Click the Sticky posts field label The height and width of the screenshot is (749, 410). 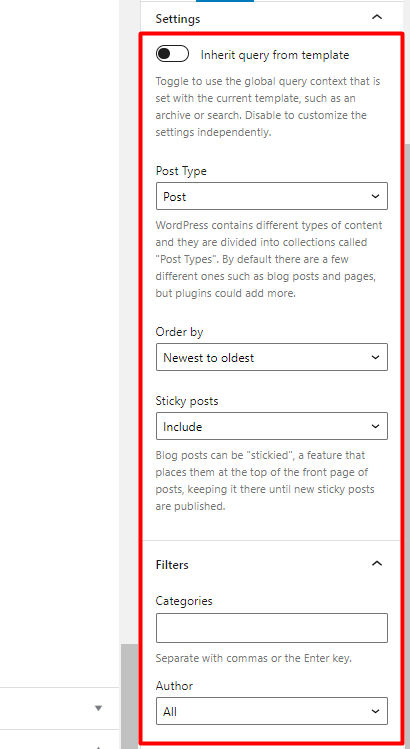pyautogui.click(x=187, y=401)
